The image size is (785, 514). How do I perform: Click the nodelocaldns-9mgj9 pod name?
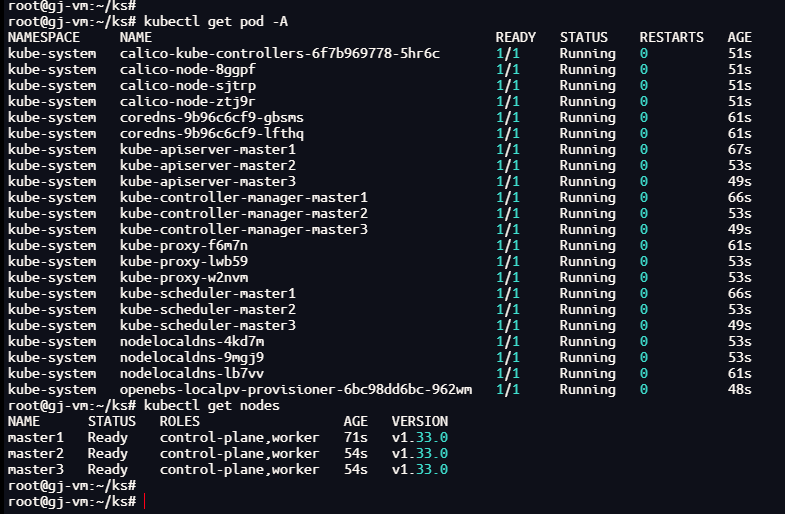(191, 357)
